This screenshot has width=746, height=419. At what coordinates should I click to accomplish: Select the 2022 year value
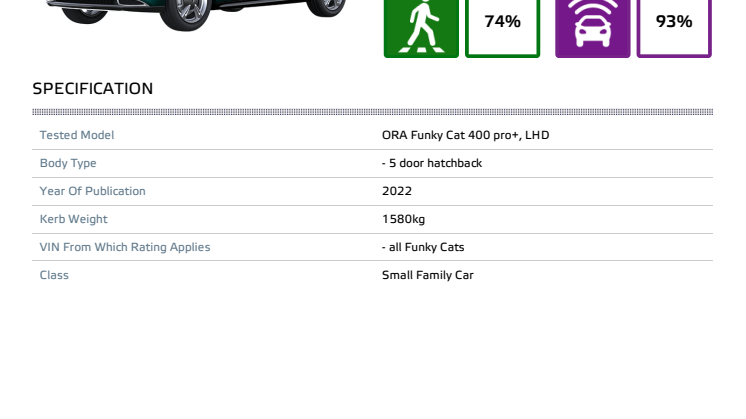coord(397,191)
